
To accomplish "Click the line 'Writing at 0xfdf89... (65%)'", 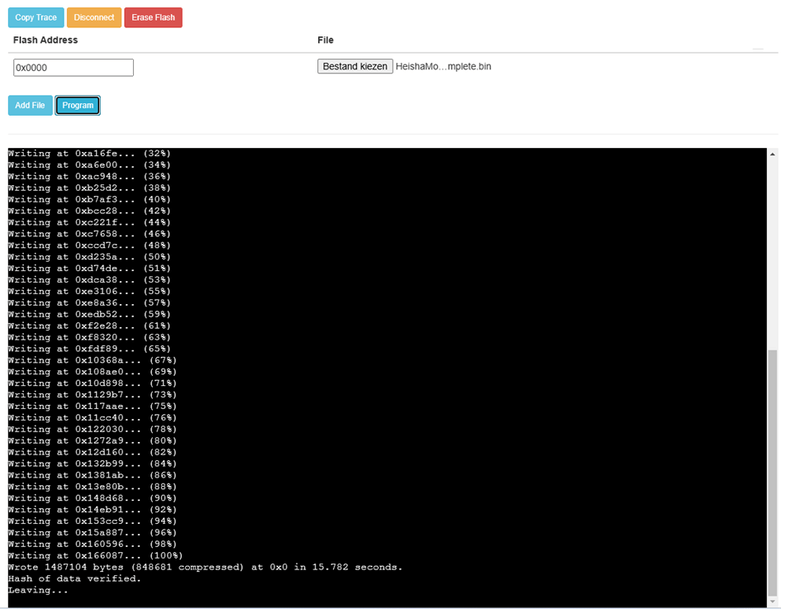I will tap(89, 349).
